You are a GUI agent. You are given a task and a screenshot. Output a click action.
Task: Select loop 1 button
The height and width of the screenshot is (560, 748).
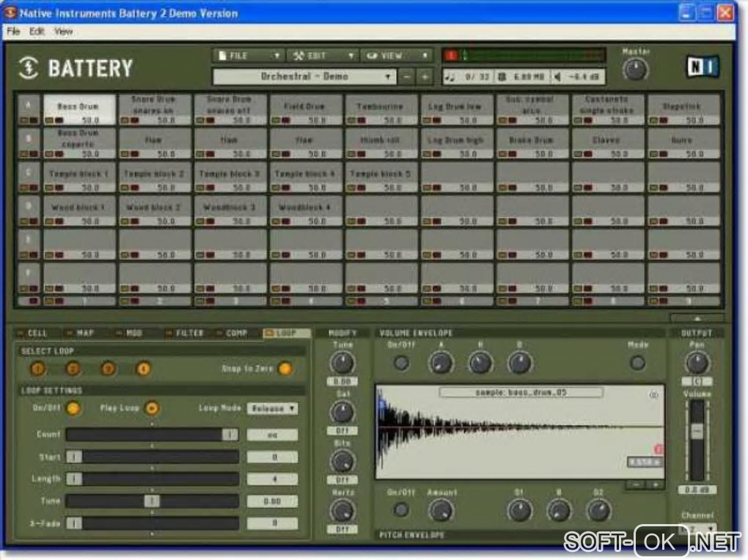[37, 369]
